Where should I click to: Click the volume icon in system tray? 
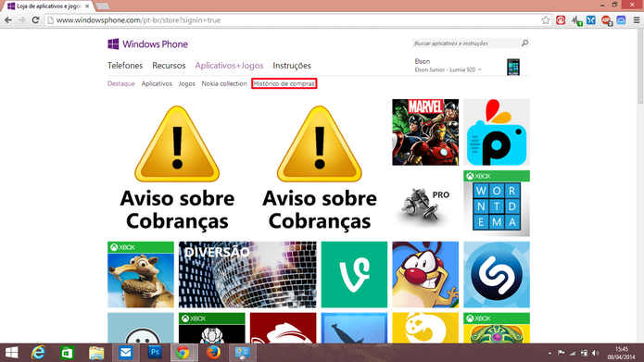[596, 353]
